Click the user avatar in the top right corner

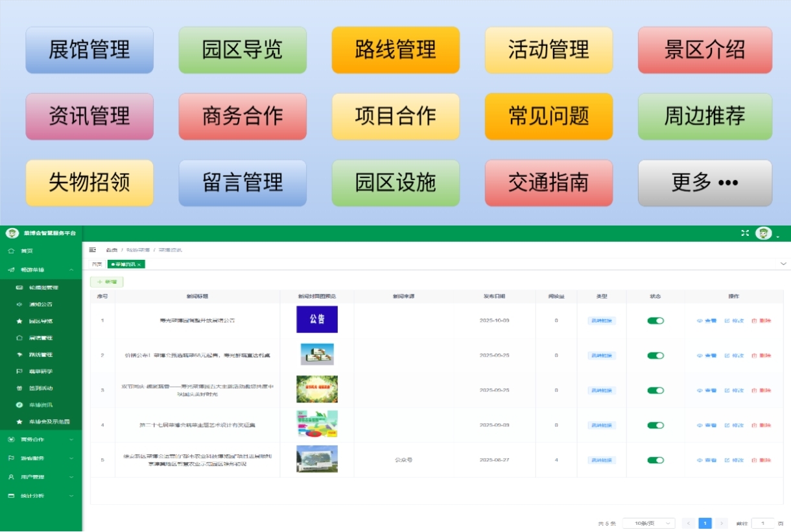click(x=764, y=233)
